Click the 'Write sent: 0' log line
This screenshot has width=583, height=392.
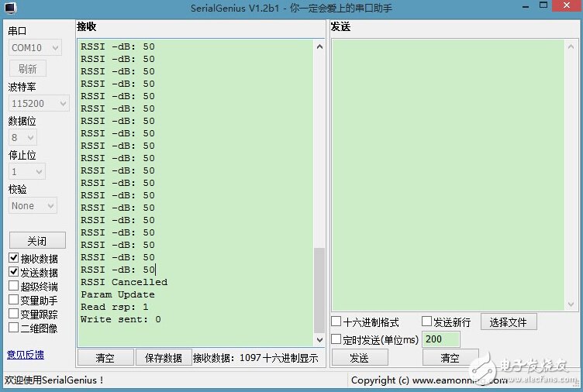tap(121, 319)
